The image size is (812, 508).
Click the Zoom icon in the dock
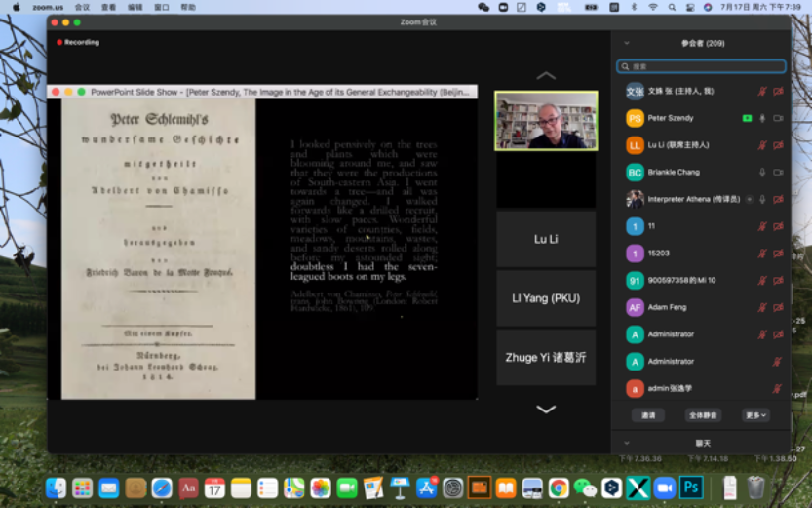click(665, 488)
